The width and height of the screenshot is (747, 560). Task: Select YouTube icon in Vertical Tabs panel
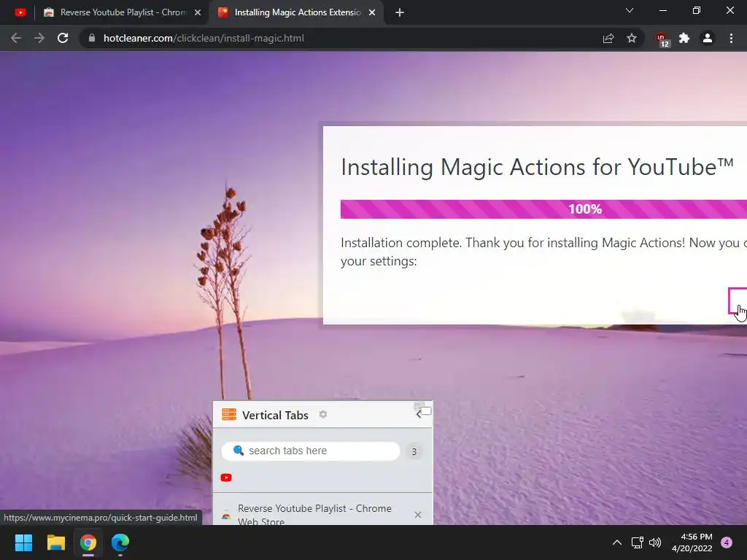click(x=226, y=478)
